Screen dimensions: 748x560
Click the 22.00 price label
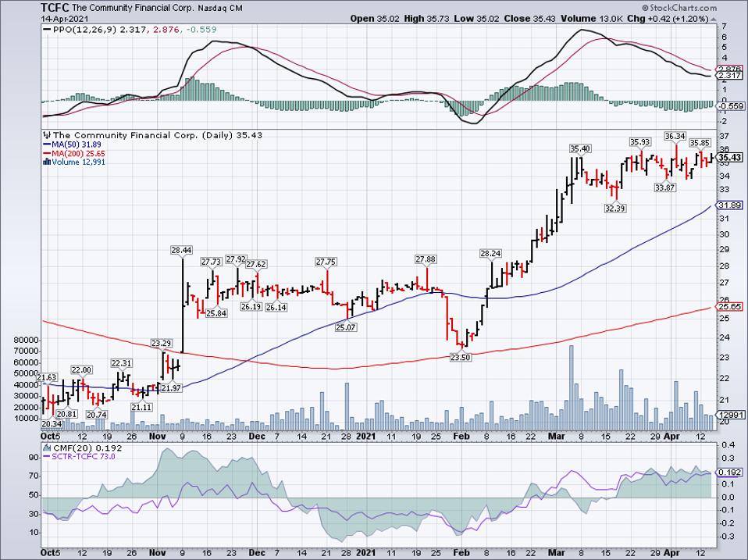(81, 370)
